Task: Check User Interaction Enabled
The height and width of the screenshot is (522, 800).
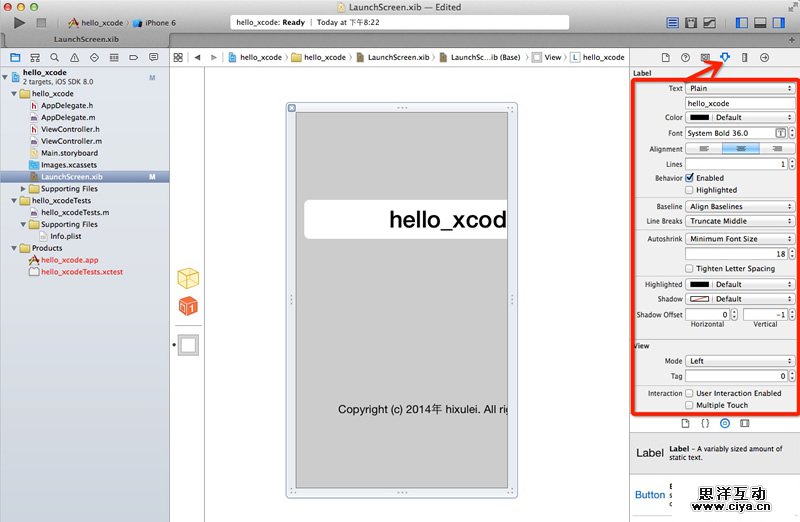Action: [690, 393]
